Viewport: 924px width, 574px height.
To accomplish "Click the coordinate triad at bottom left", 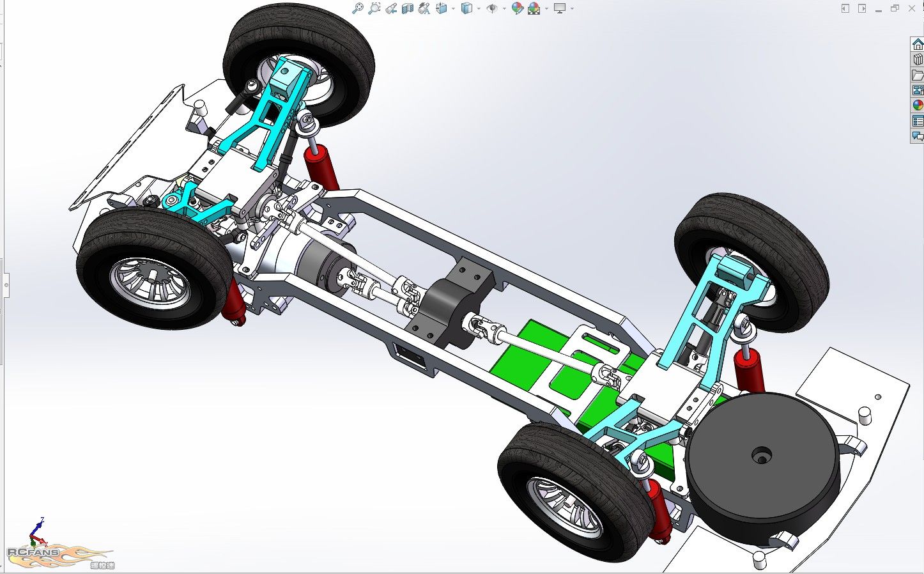I will tap(38, 534).
